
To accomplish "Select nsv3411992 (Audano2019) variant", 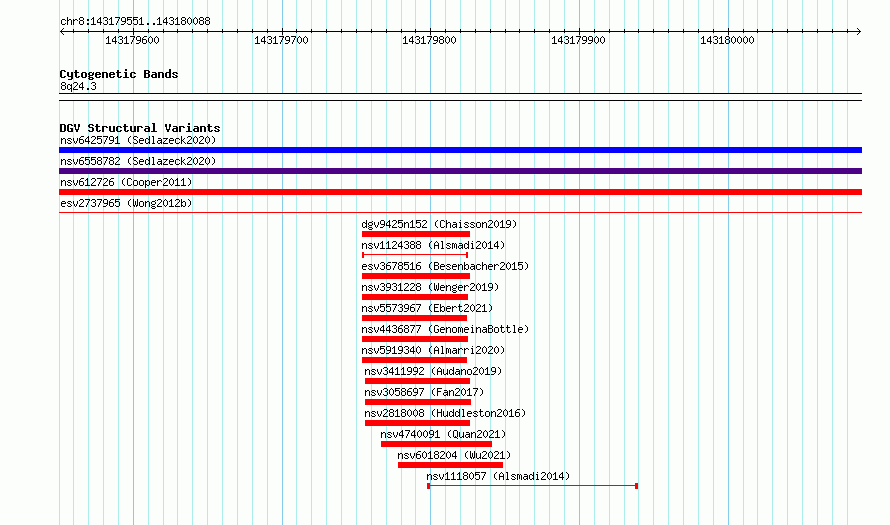I will coord(433,371).
